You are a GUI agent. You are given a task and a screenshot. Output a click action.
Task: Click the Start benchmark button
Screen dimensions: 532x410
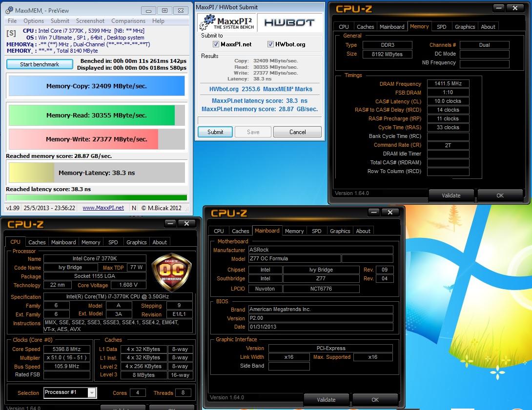click(x=40, y=64)
